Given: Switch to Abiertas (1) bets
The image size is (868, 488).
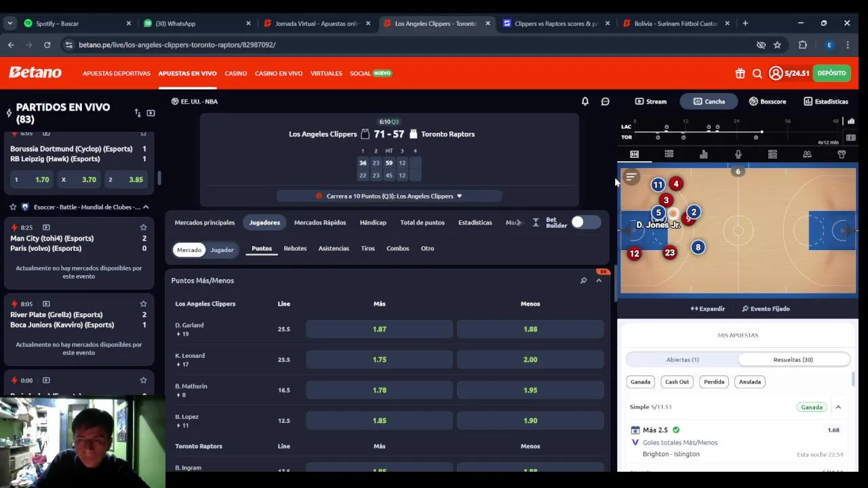Looking at the screenshot, I should tap(682, 360).
